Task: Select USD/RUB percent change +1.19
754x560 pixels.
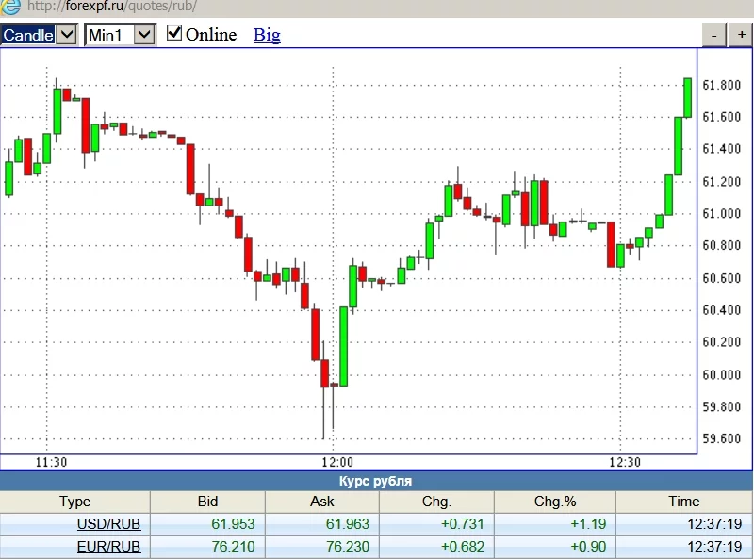Action: click(588, 523)
